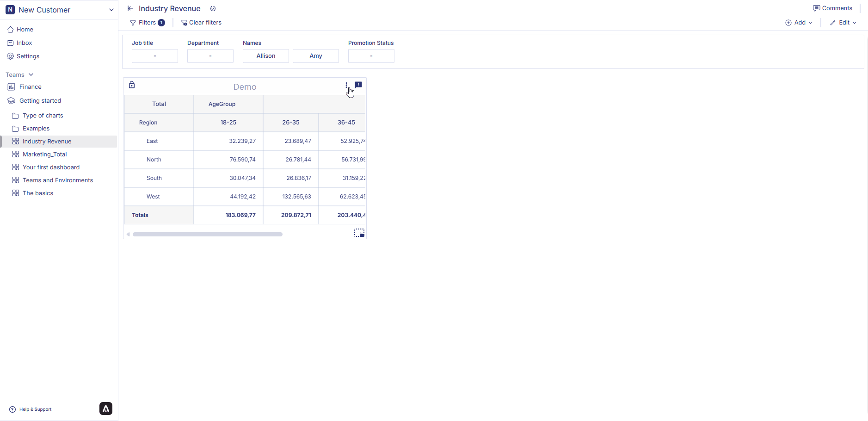Toggle the Allison name filter
868x421 pixels.
click(266, 56)
